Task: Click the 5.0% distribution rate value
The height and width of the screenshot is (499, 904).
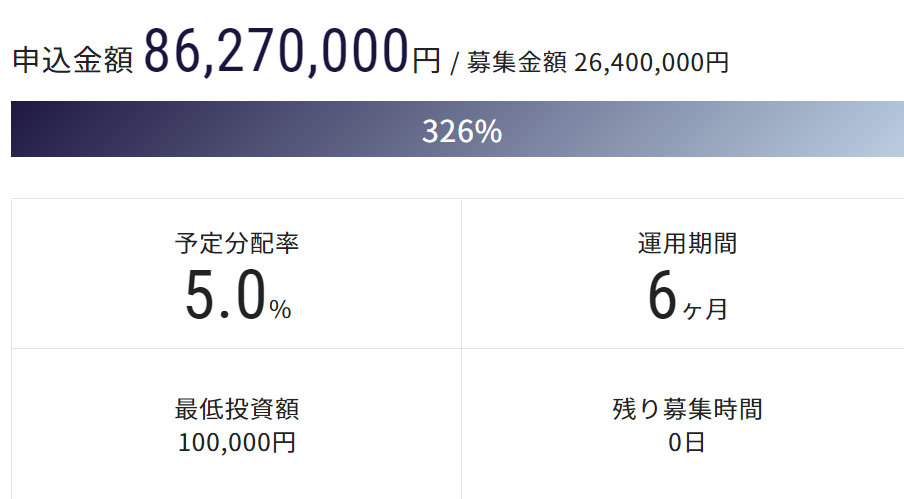Action: pos(237,297)
